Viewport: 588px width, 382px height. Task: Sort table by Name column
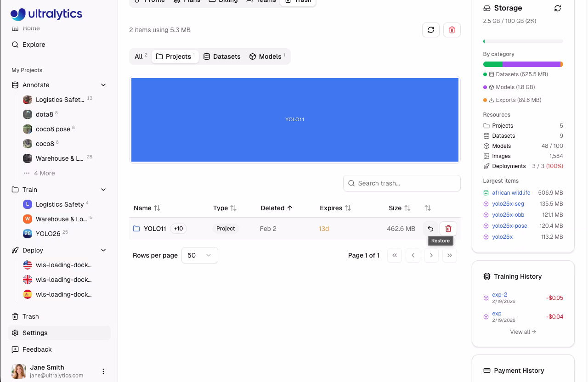[x=147, y=208]
